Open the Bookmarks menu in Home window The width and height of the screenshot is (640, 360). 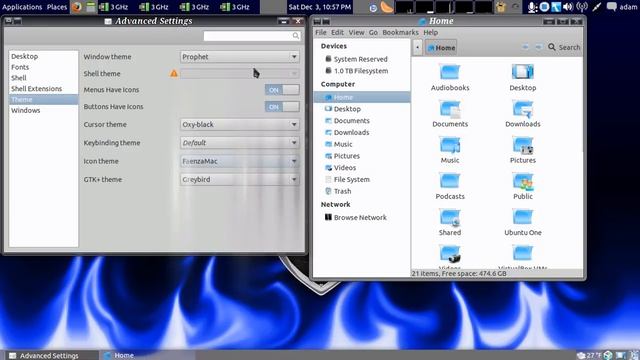pyautogui.click(x=400, y=32)
